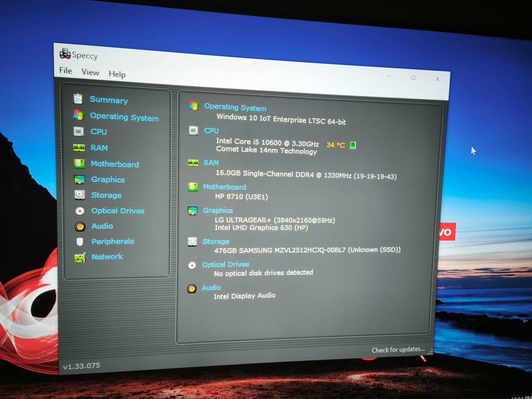The height and width of the screenshot is (399, 532).
Task: Open the Graphics heading link in summary
Action: (x=218, y=210)
